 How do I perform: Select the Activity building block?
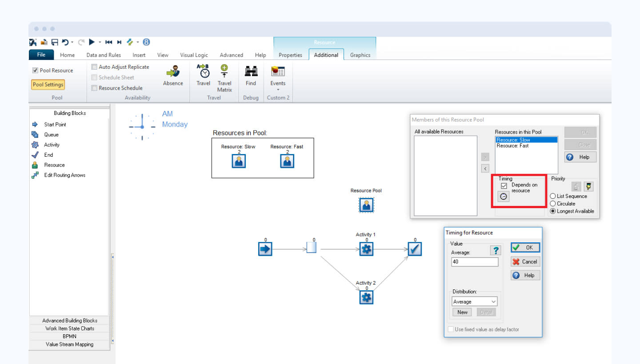point(52,145)
